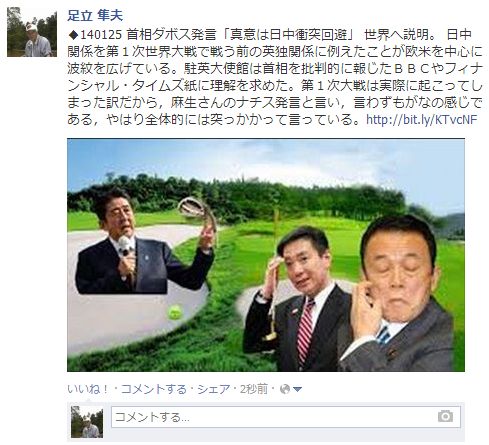Open the bit.ly/KTvcNF link
489x445 pixels.
click(422, 119)
